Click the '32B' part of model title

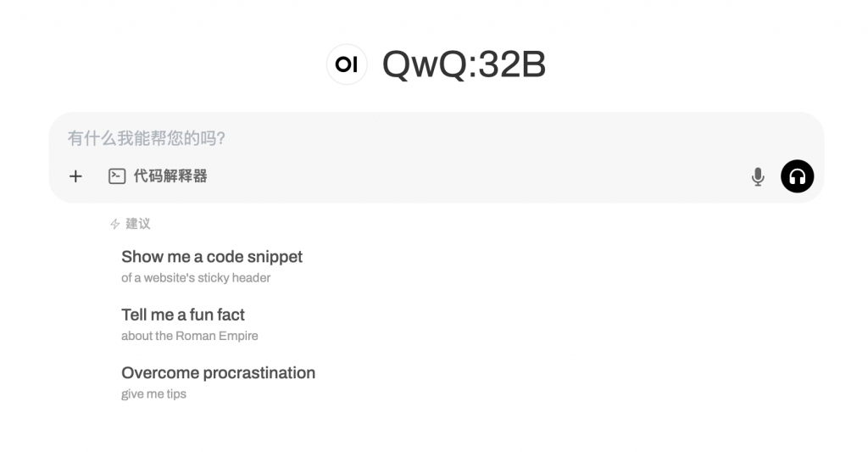(512, 64)
